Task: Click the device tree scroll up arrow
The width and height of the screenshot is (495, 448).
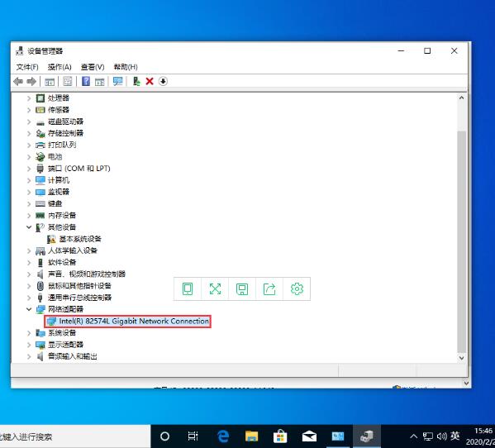Action: click(462, 98)
